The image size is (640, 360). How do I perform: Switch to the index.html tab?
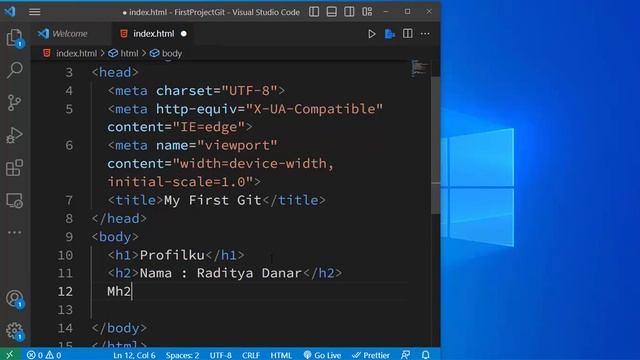coord(153,33)
